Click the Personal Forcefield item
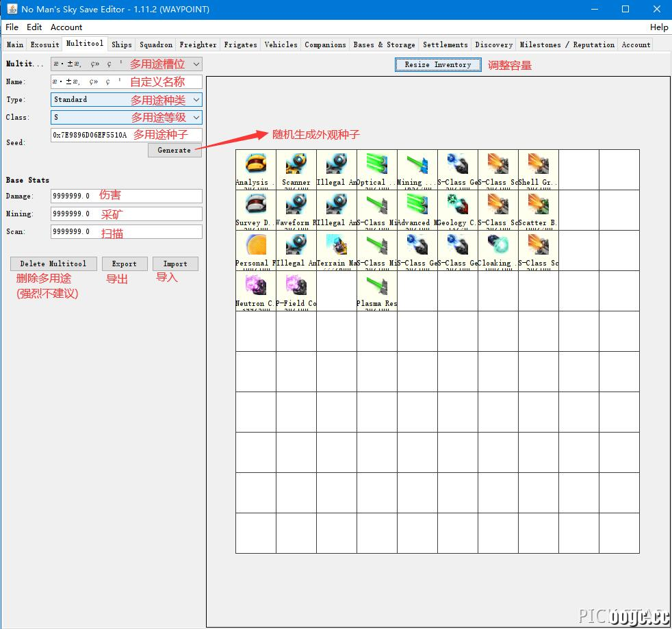This screenshot has height=629, width=672. pos(256,251)
